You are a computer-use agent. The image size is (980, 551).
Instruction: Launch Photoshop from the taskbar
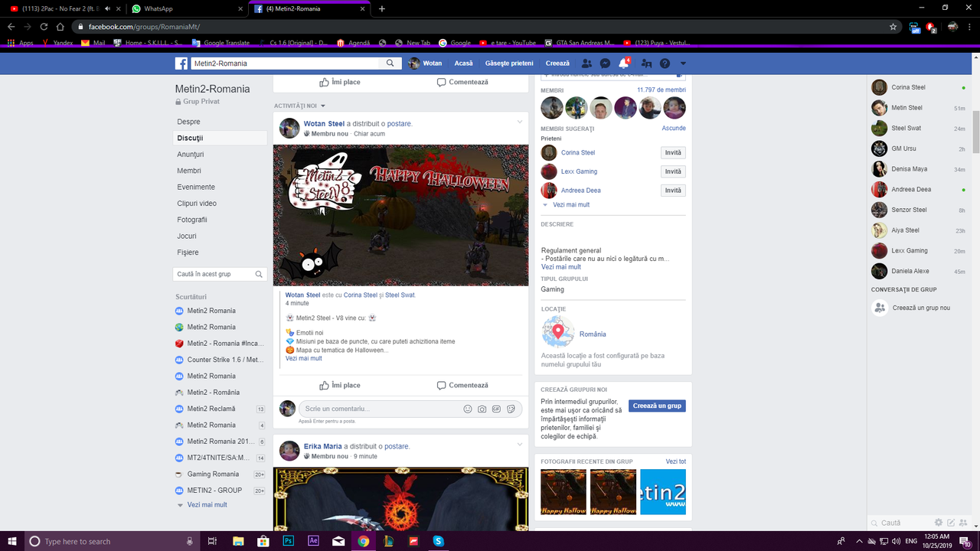click(287, 541)
